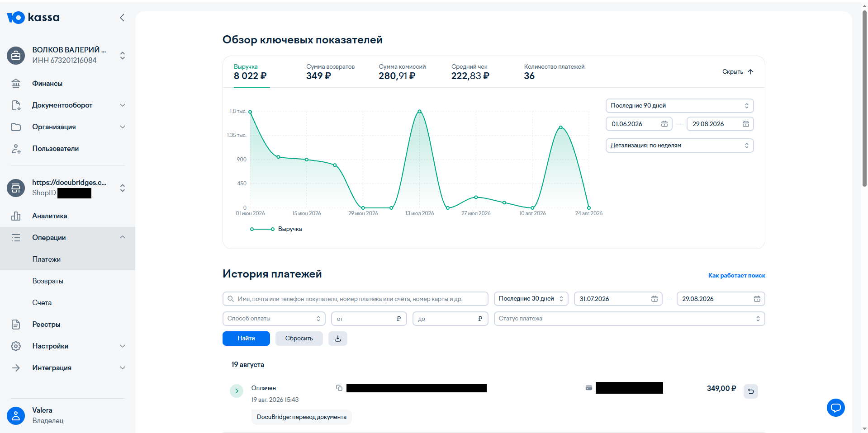Click the payment history download icon
868x433 pixels.
coord(338,339)
